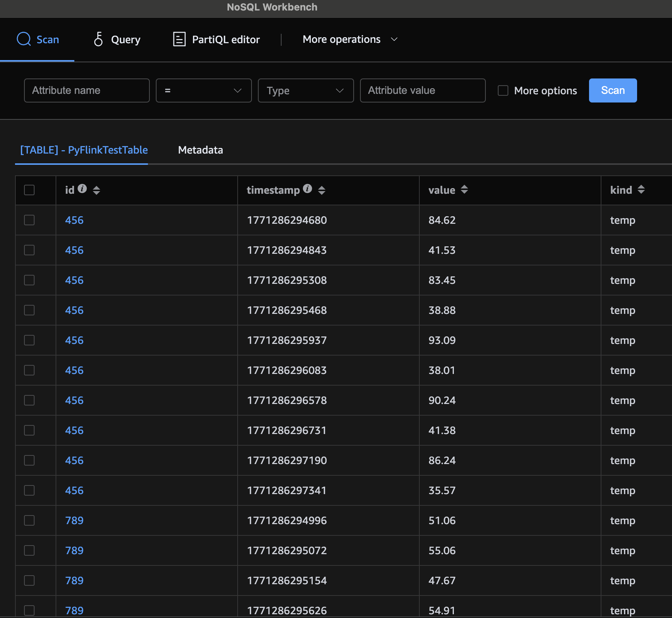Enable the More options checkbox
The height and width of the screenshot is (618, 672).
(x=503, y=90)
